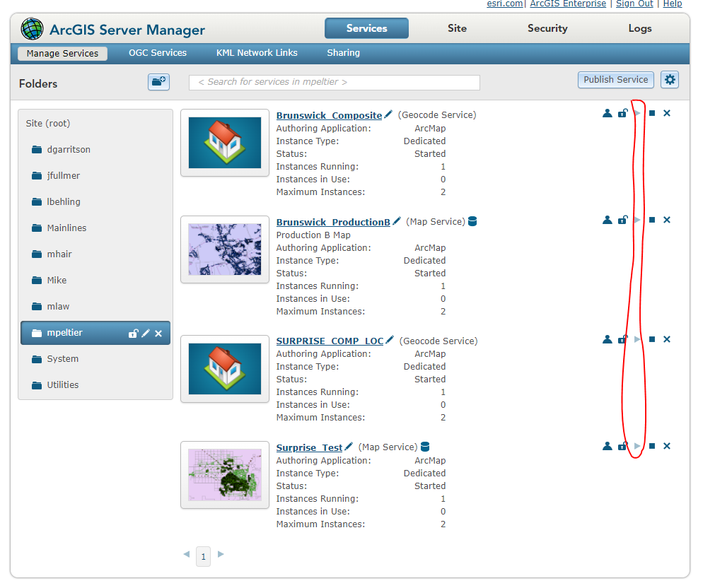Go to next page of services
Viewport: 715px width, 588px height.
pos(221,554)
